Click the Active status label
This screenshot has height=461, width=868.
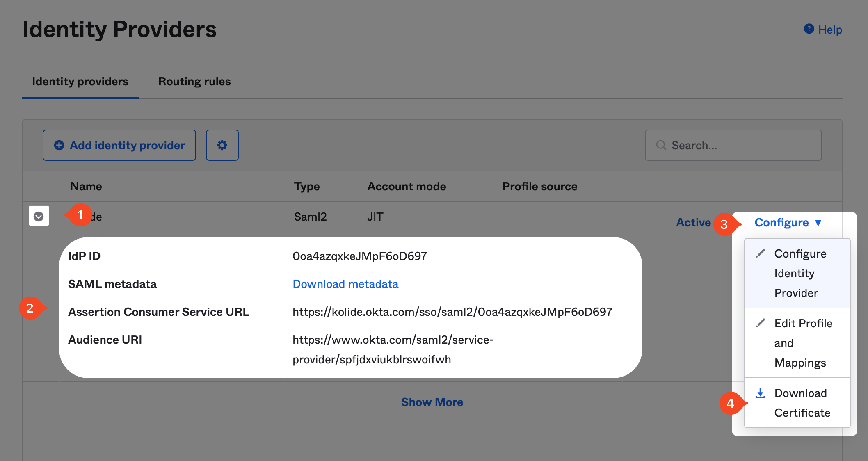693,222
